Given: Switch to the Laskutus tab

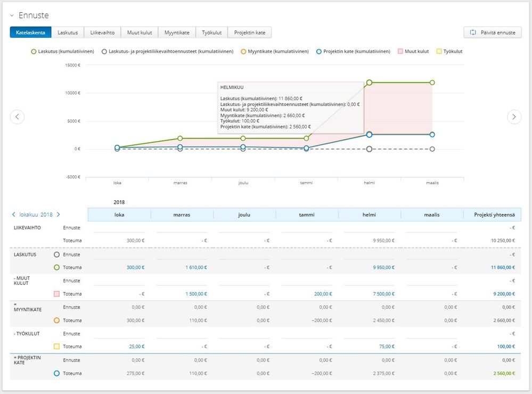Looking at the screenshot, I should coord(68,32).
